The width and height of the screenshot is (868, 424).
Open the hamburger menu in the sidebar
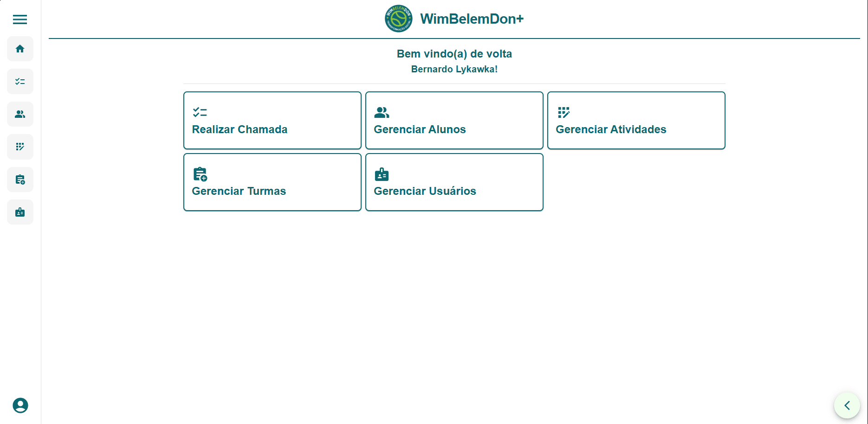pyautogui.click(x=20, y=19)
